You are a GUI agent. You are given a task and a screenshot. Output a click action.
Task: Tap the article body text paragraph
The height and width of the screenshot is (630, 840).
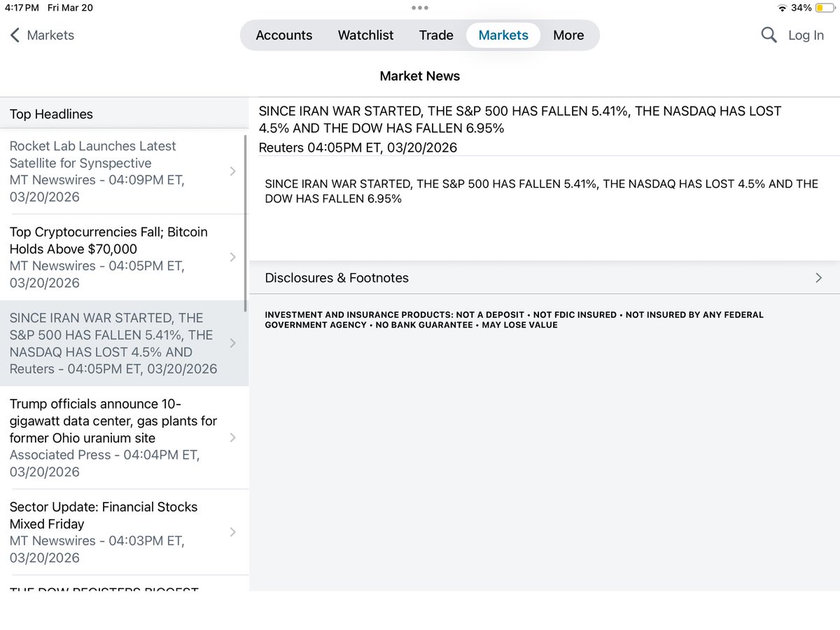point(542,191)
